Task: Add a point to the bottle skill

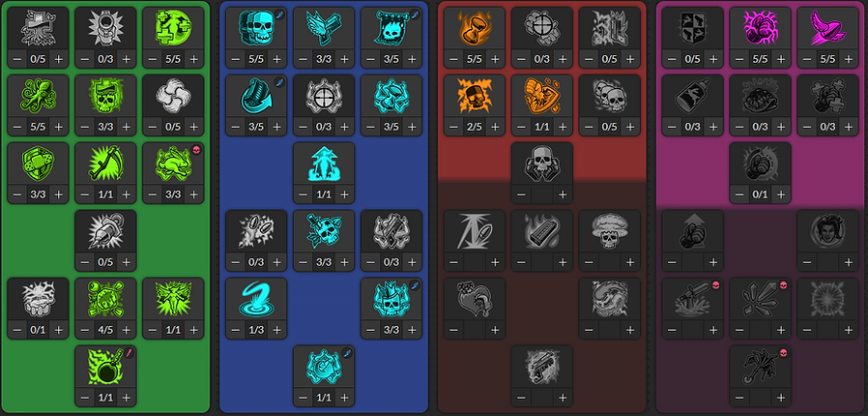Action: [713, 127]
